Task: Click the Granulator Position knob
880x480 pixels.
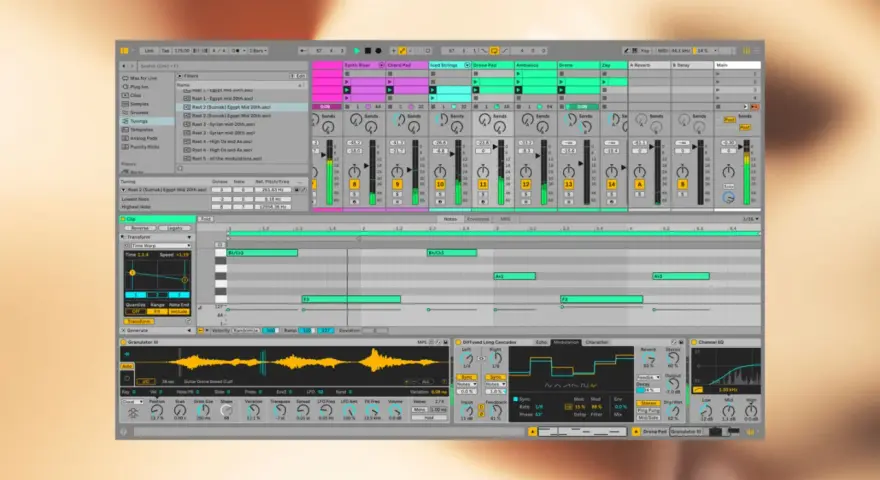Action: 157,410
